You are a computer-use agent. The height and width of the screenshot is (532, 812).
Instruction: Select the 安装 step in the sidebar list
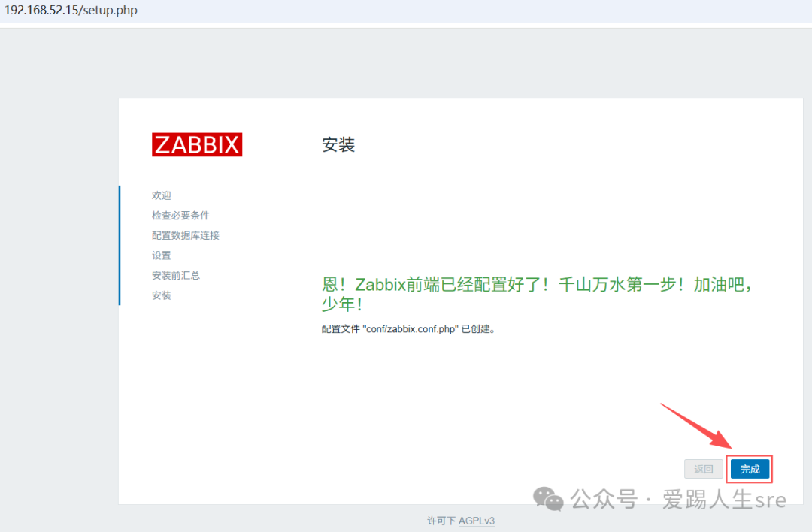pos(162,295)
